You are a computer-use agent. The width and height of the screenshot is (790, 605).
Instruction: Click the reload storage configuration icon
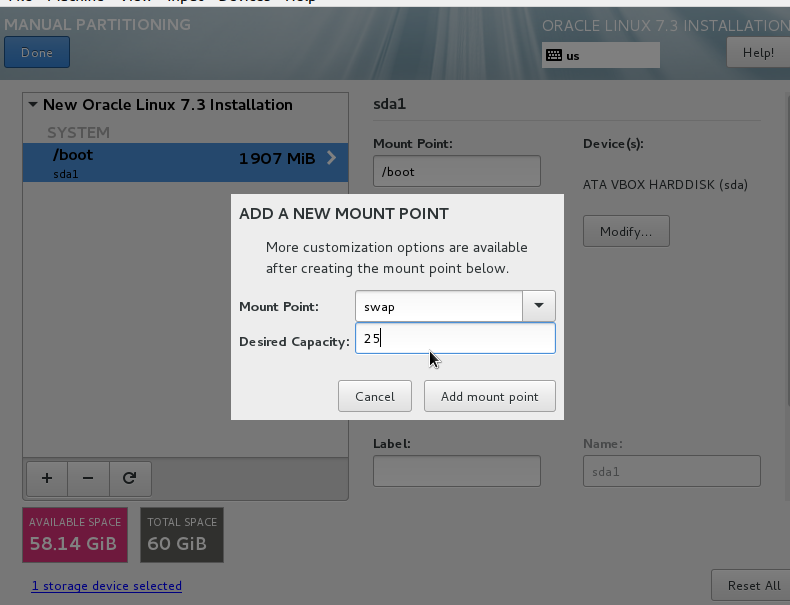(x=130, y=478)
